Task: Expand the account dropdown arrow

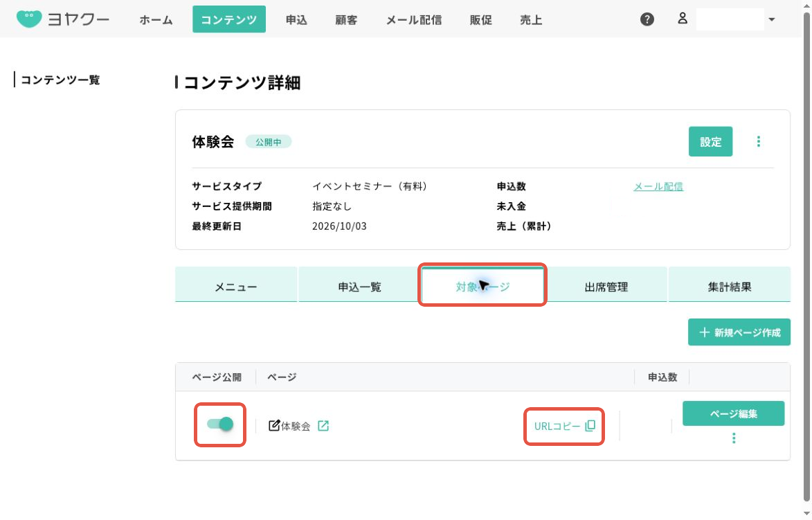Action: [772, 19]
